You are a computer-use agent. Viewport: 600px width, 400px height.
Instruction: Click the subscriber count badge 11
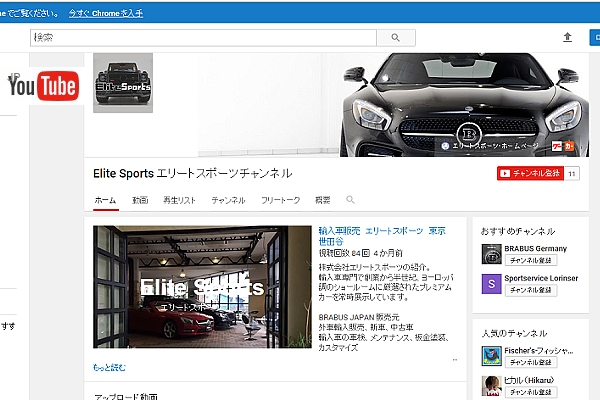point(572,173)
